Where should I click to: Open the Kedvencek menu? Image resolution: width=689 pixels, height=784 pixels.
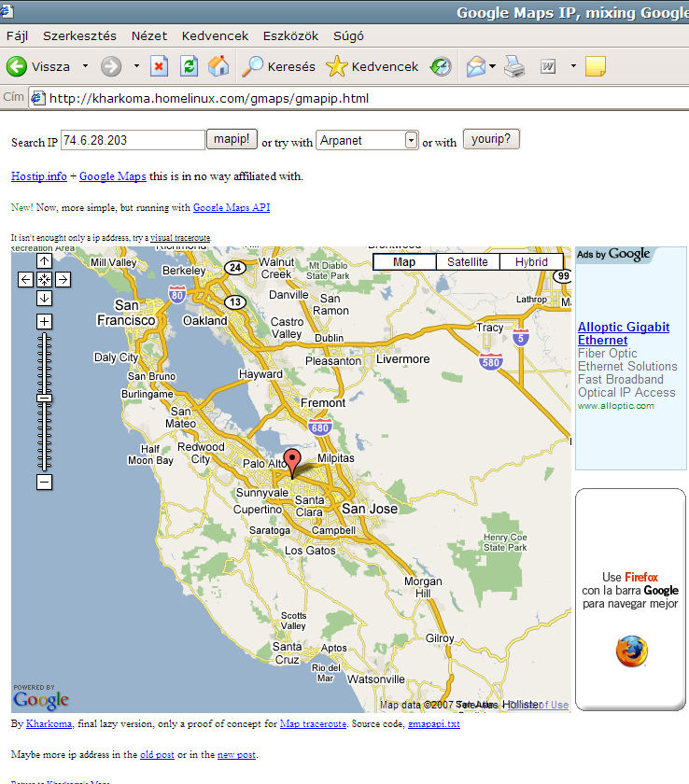pos(215,36)
